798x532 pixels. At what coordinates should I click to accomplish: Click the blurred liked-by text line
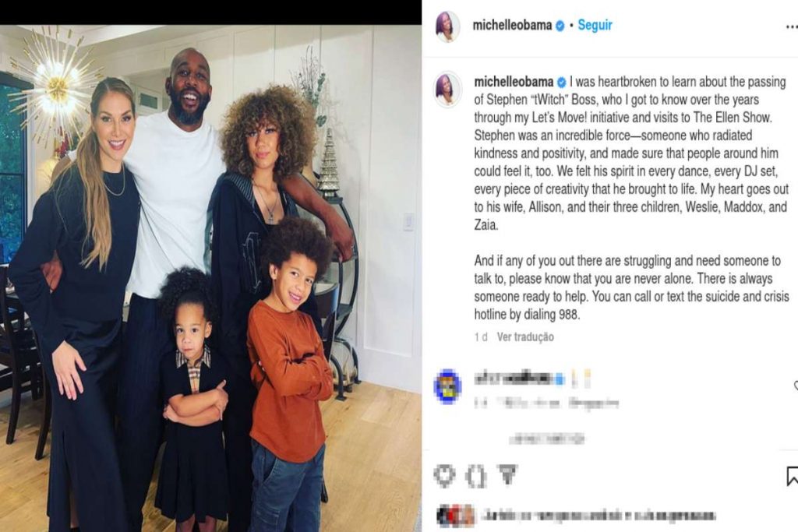(598, 516)
